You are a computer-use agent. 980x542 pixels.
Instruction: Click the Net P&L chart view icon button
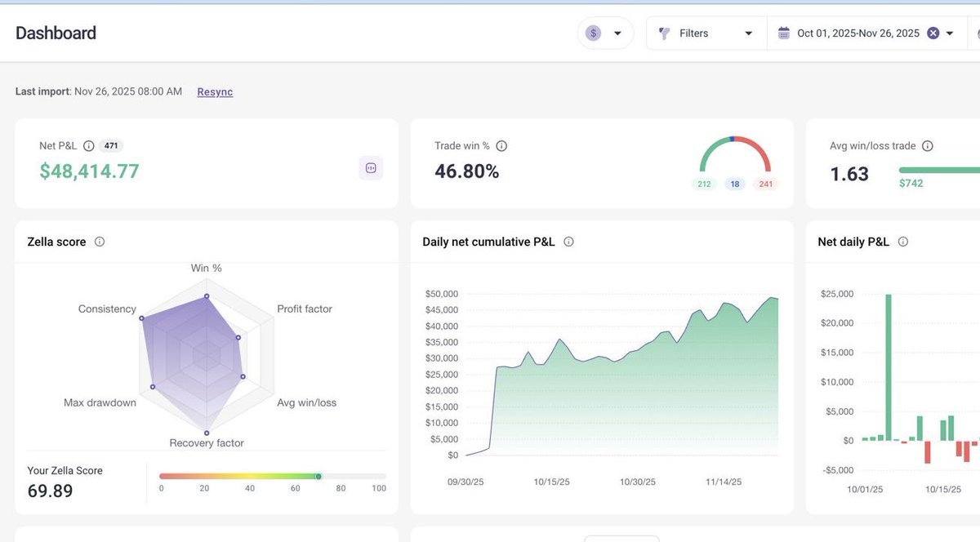pos(371,168)
